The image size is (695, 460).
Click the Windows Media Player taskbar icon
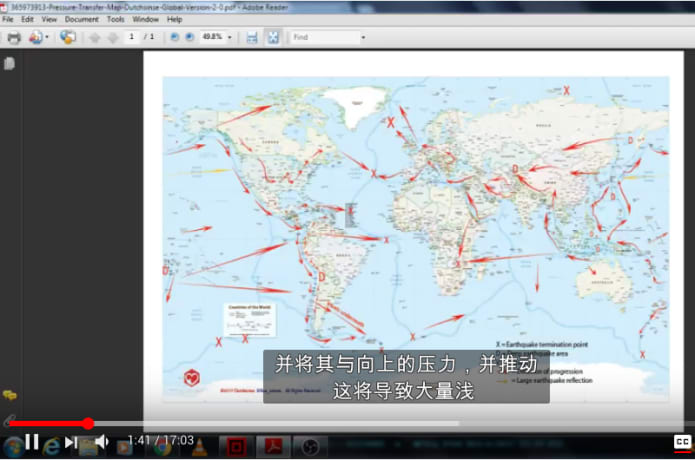(x=125, y=448)
